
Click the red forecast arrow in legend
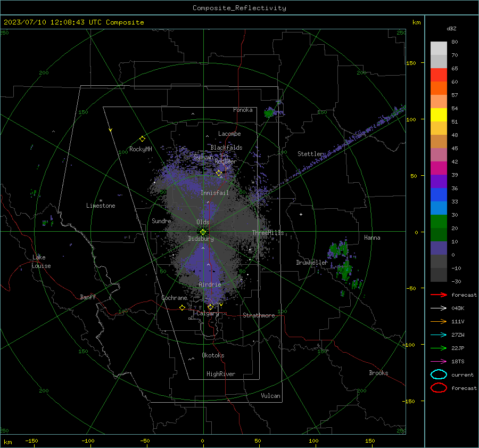(439, 295)
